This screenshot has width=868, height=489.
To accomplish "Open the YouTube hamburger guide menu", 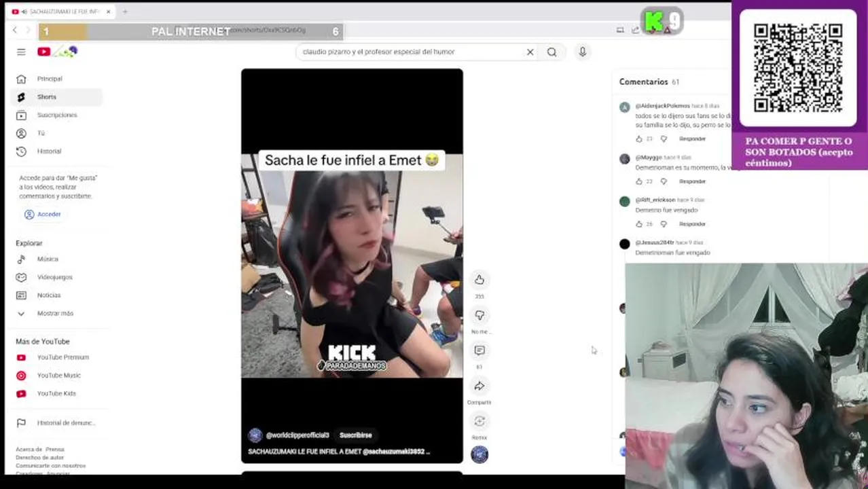I will (21, 52).
